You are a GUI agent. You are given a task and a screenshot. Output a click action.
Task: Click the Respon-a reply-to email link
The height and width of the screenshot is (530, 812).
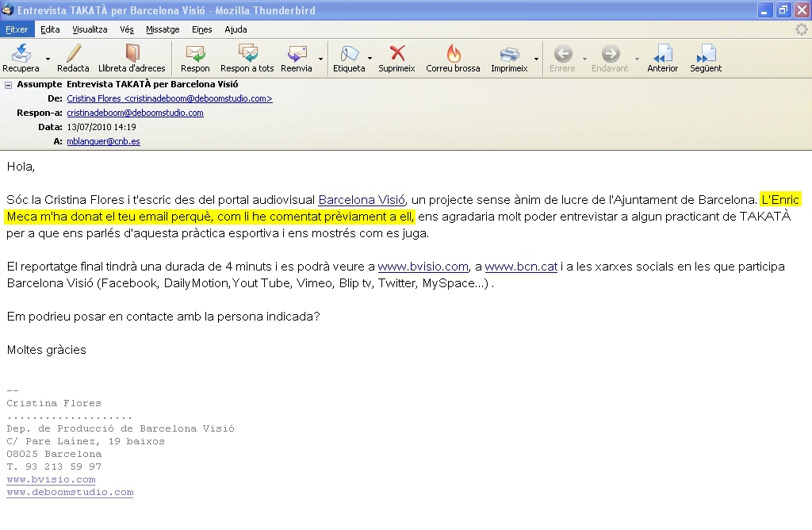(135, 113)
